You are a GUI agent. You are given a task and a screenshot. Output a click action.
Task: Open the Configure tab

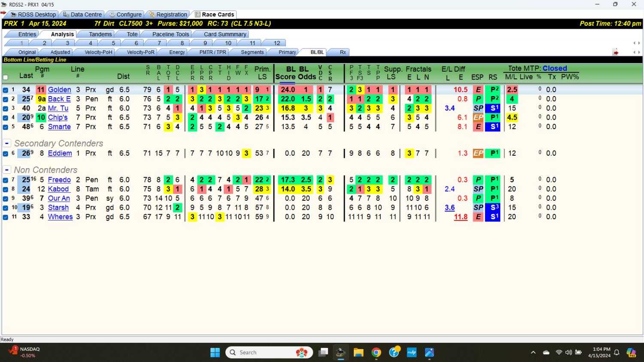125,14
